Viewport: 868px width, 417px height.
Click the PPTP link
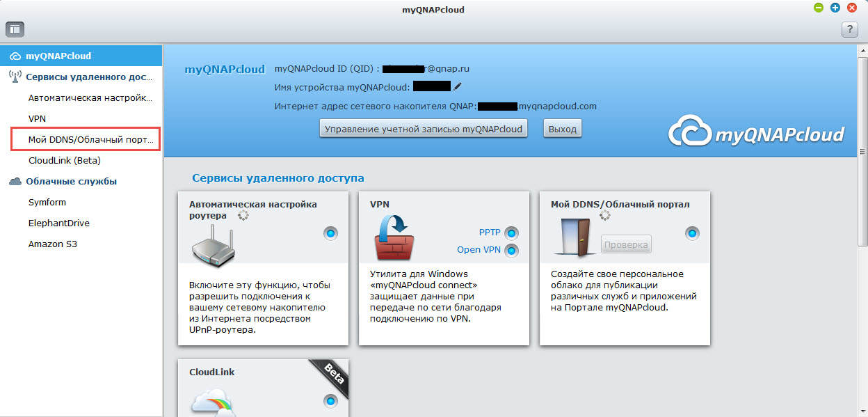[x=490, y=233]
